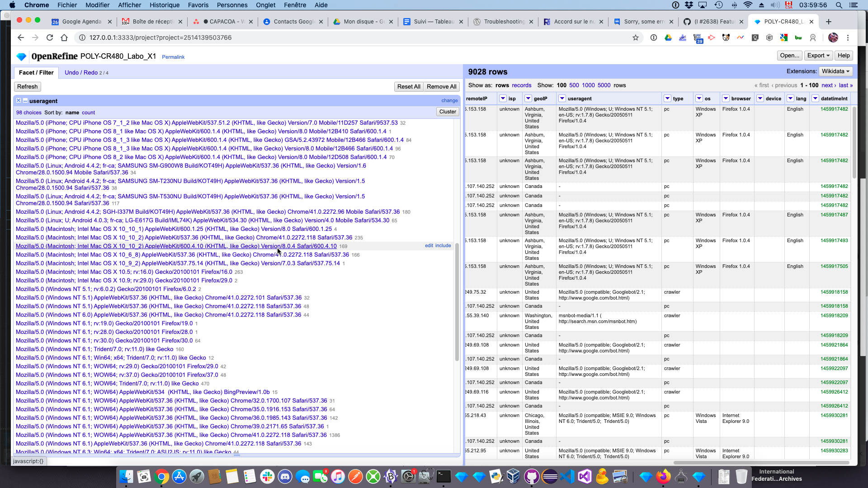This screenshot has height=488, width=868.
Task: Remove the useragent facet with its X icon
Action: point(19,100)
